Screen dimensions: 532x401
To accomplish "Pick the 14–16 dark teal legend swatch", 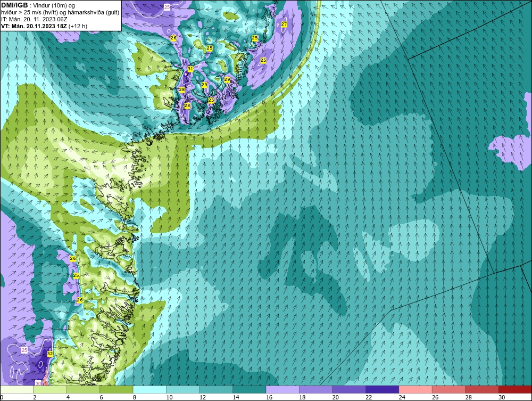I will (x=250, y=389).
